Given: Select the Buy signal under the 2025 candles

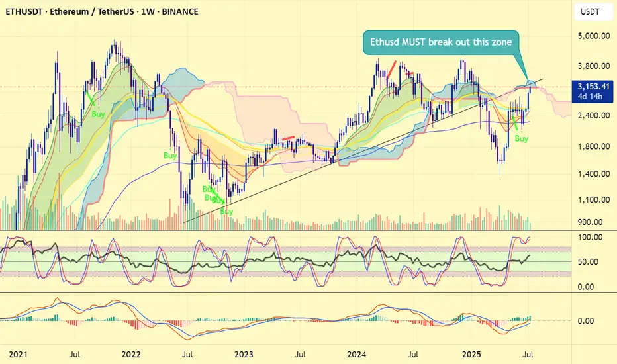Looking at the screenshot, I should tap(522, 138).
